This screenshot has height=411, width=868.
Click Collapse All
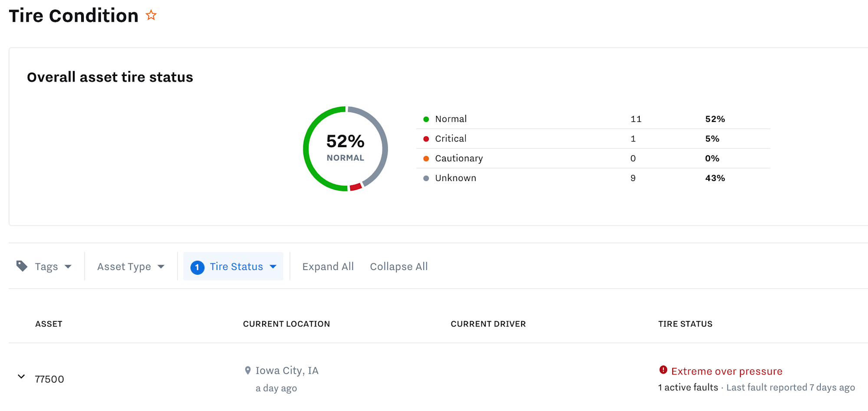coord(399,266)
